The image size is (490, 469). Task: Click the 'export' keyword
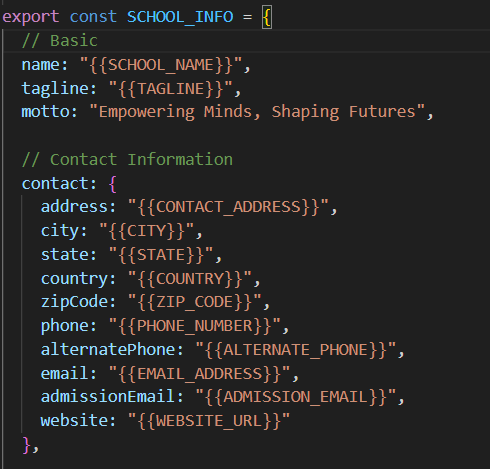[x=31, y=17]
